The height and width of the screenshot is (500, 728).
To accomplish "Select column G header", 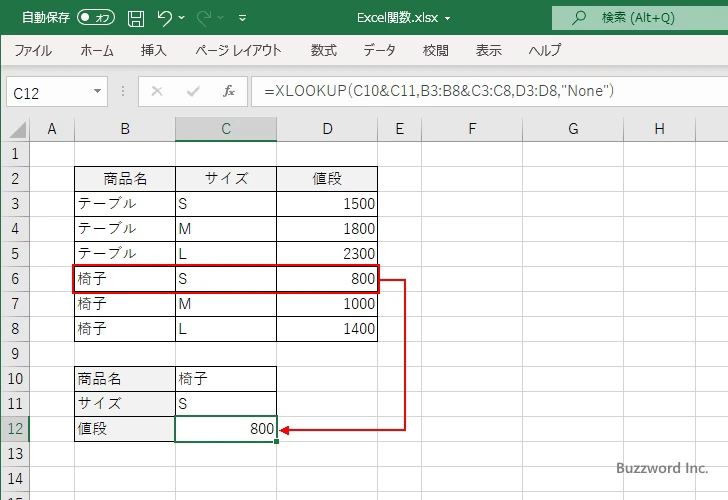I will (573, 129).
